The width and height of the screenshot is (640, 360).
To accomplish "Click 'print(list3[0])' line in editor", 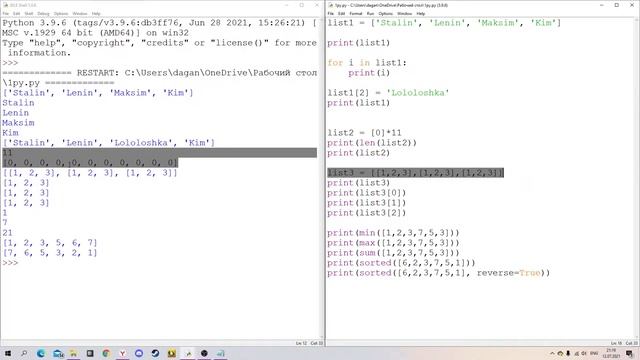I will 367,193.
